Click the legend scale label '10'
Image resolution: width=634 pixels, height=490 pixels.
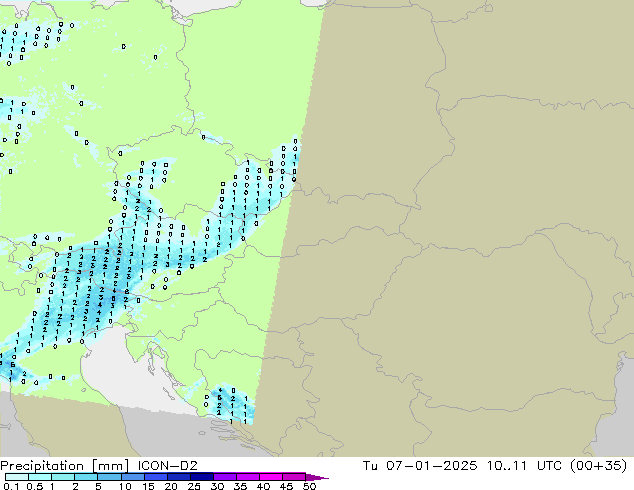(125, 486)
